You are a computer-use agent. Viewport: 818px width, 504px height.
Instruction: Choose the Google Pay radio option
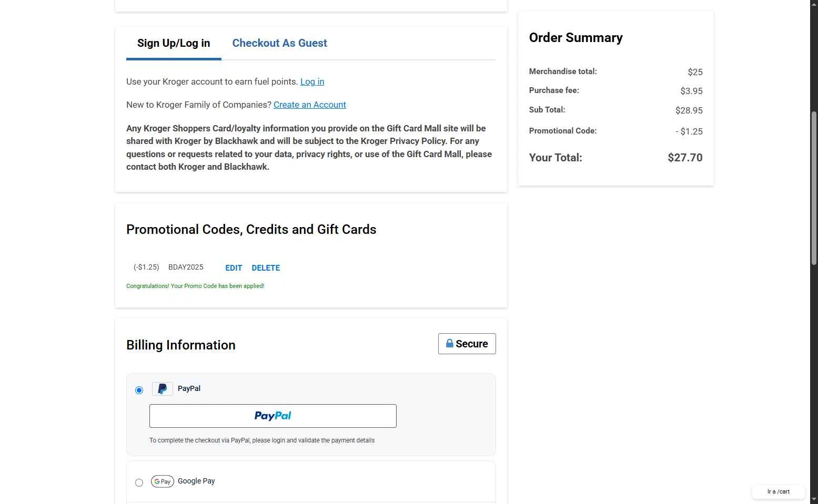click(139, 483)
